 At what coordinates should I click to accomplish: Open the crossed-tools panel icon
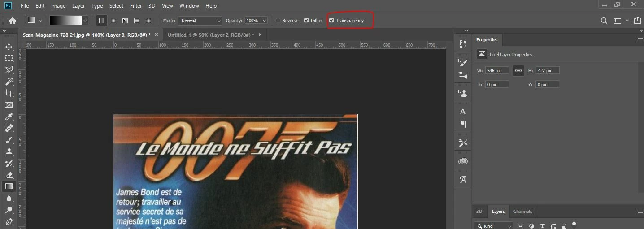tap(463, 143)
